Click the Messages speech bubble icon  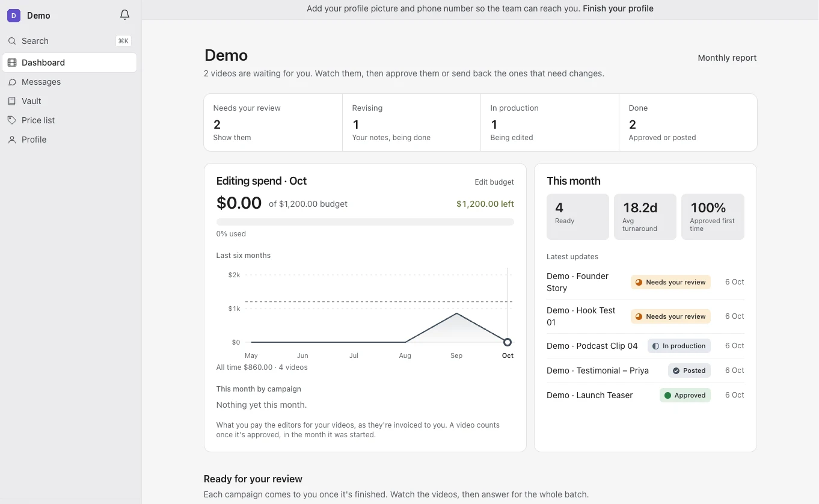[x=12, y=82]
